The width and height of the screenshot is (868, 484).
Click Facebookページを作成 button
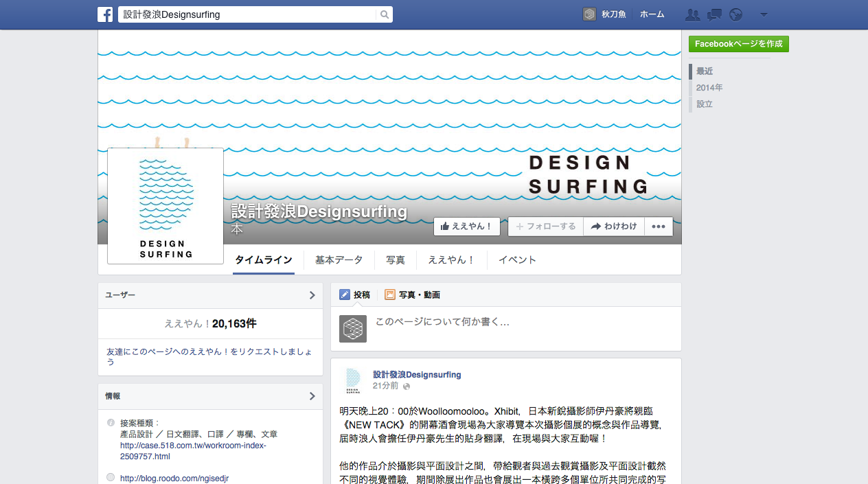click(738, 44)
